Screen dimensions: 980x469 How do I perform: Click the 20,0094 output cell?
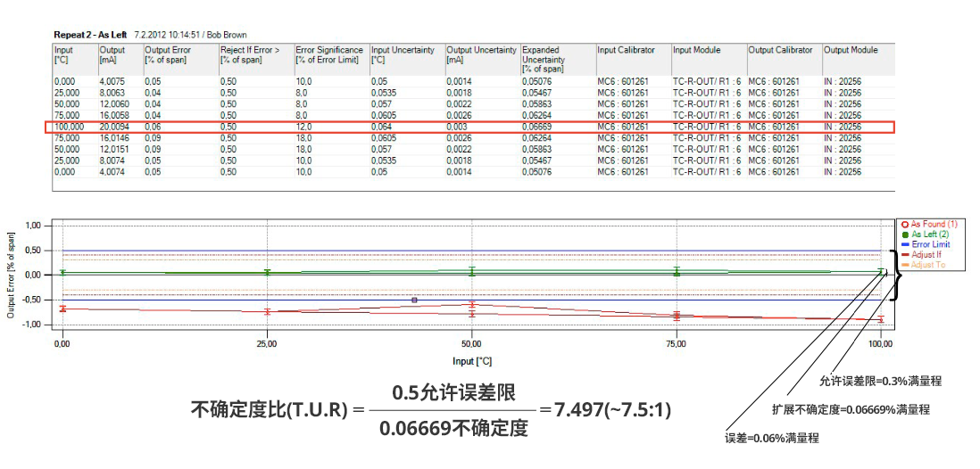coord(116,128)
